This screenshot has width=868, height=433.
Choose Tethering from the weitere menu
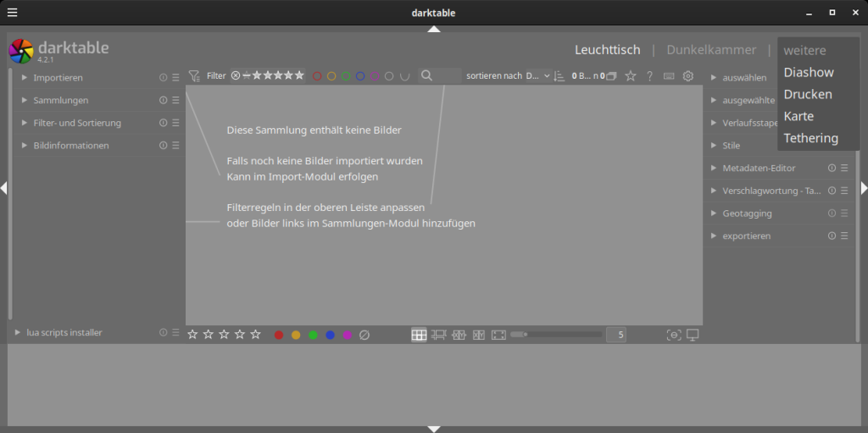coord(811,138)
